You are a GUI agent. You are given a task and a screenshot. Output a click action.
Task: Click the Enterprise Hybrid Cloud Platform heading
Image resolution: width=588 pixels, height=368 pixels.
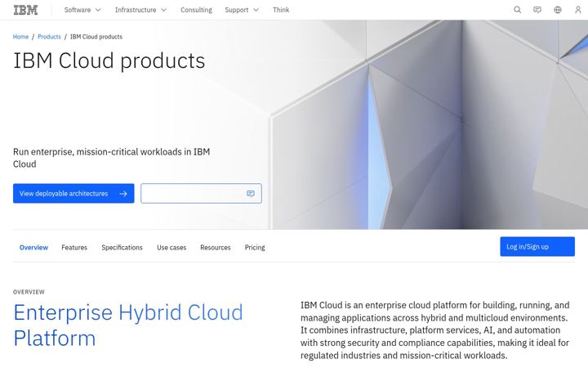click(x=128, y=325)
